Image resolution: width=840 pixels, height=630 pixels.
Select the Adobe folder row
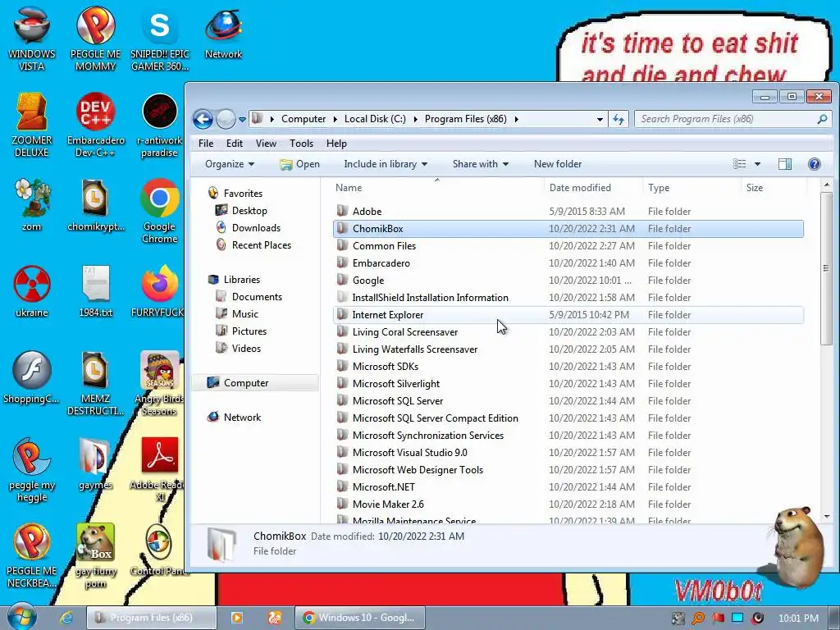(x=568, y=211)
